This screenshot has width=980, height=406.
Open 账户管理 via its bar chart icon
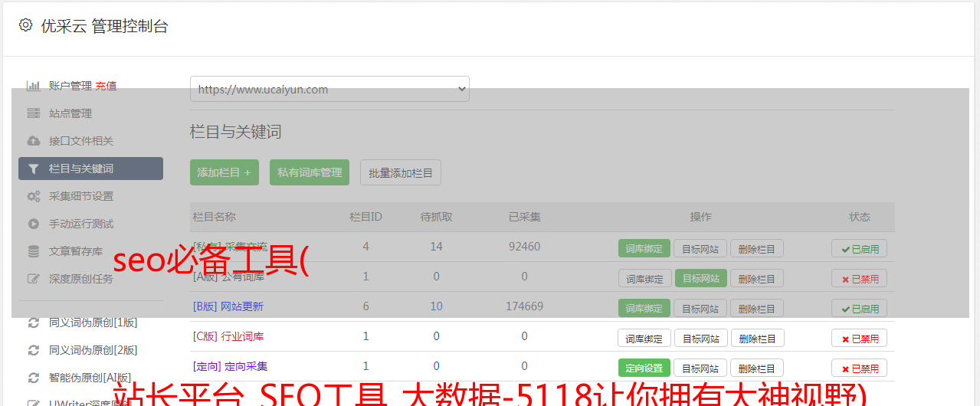click(x=34, y=86)
